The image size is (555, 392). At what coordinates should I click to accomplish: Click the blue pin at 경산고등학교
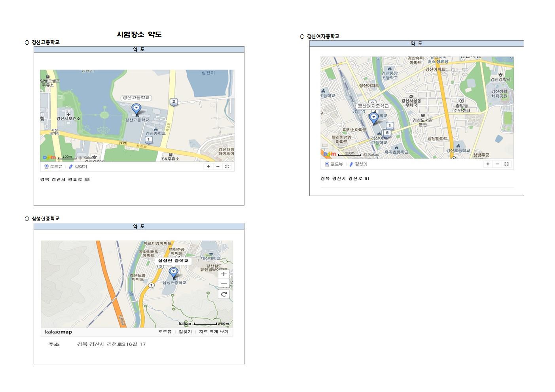point(136,108)
